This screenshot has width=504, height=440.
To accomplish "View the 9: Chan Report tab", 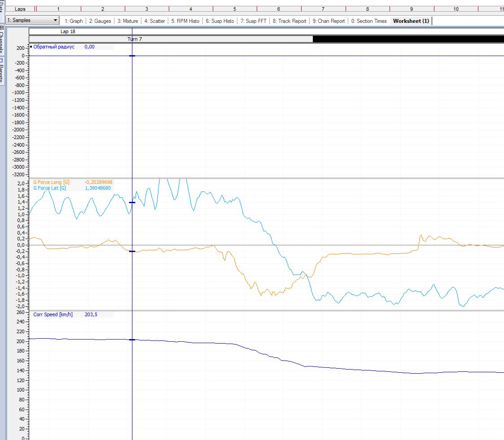I will tap(329, 21).
